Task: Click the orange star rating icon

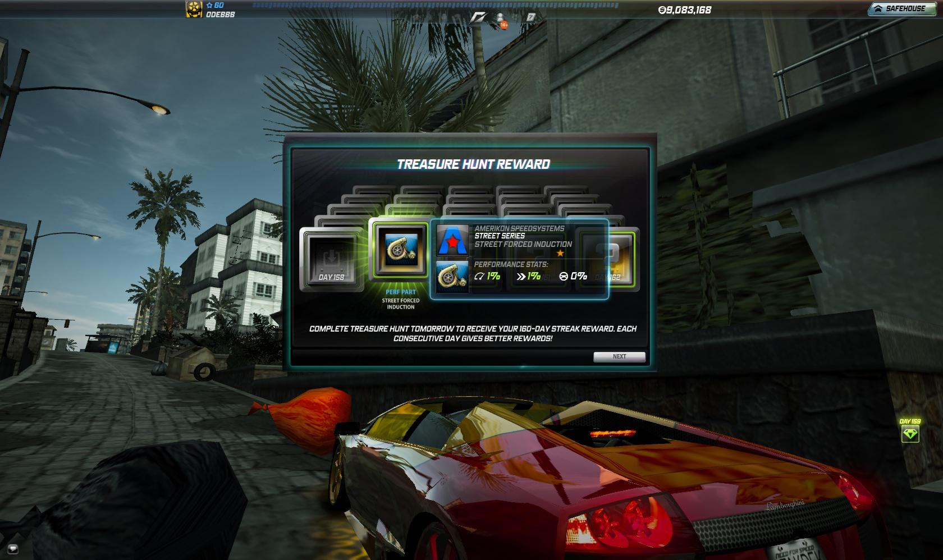Action: 560,253
